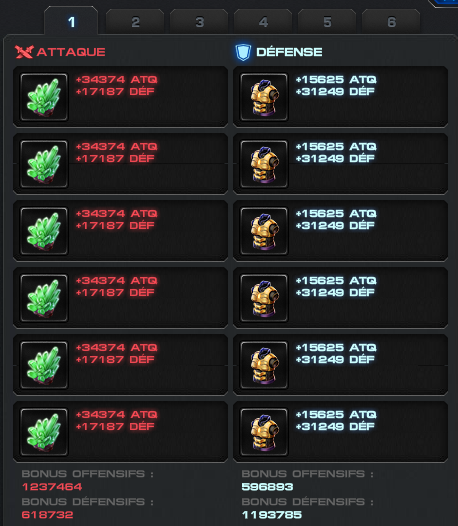Go to tab 5
Viewport: 458px width, 526px height.
327,22
